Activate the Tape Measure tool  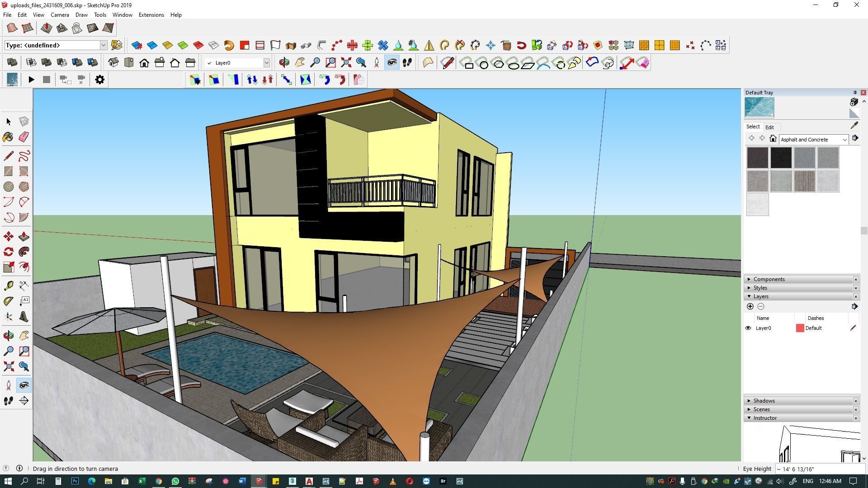(x=8, y=286)
